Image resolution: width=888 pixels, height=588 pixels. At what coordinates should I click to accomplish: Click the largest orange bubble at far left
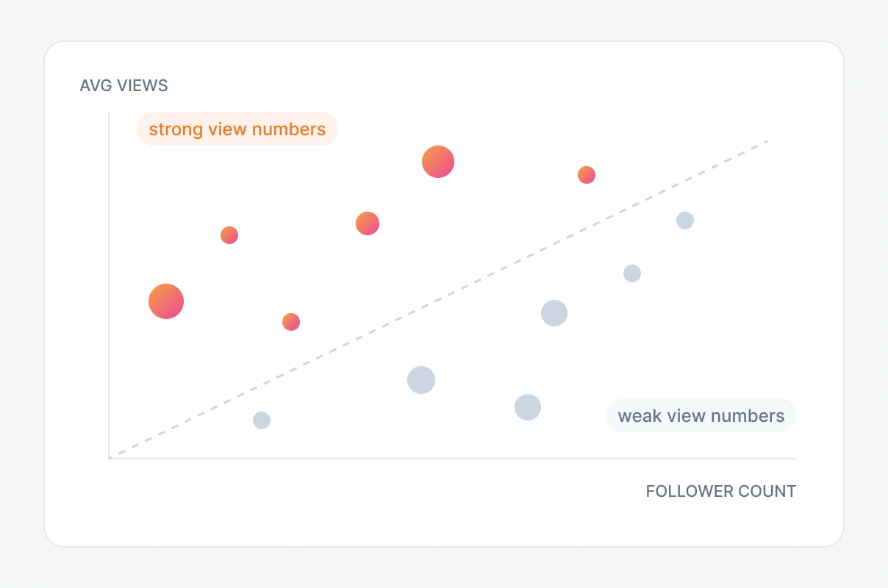pos(166,301)
